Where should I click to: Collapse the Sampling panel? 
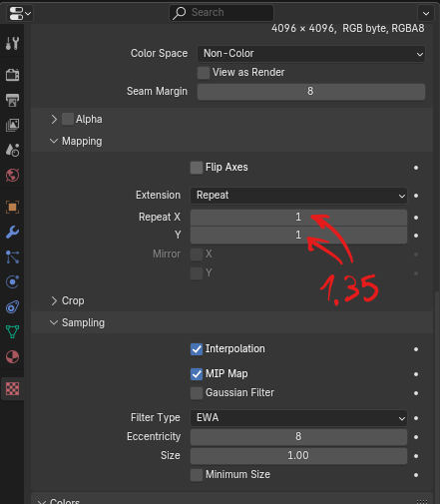54,322
